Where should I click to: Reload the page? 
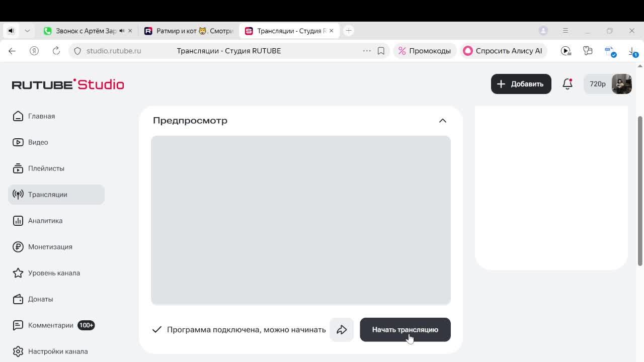pos(56,51)
